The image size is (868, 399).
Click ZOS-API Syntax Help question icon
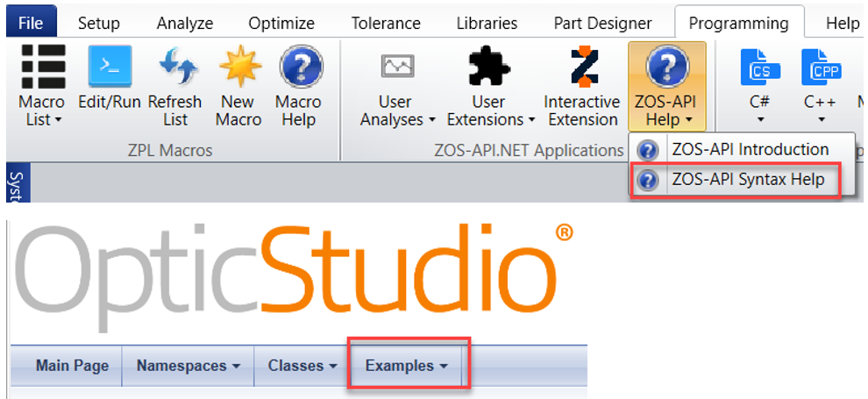click(x=648, y=181)
